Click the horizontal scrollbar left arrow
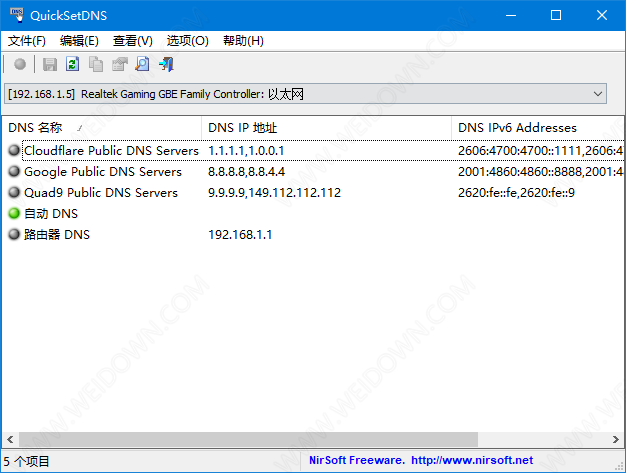The height and width of the screenshot is (473, 626). [10, 439]
